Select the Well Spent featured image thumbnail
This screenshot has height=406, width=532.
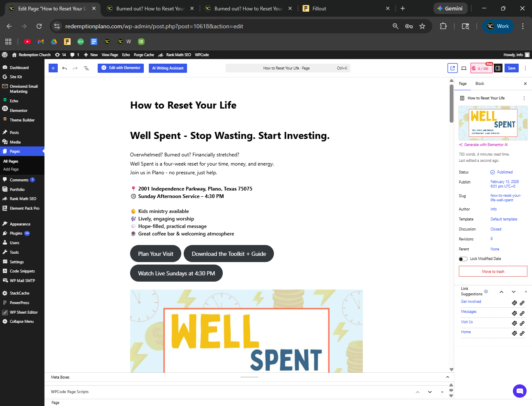coord(493,123)
